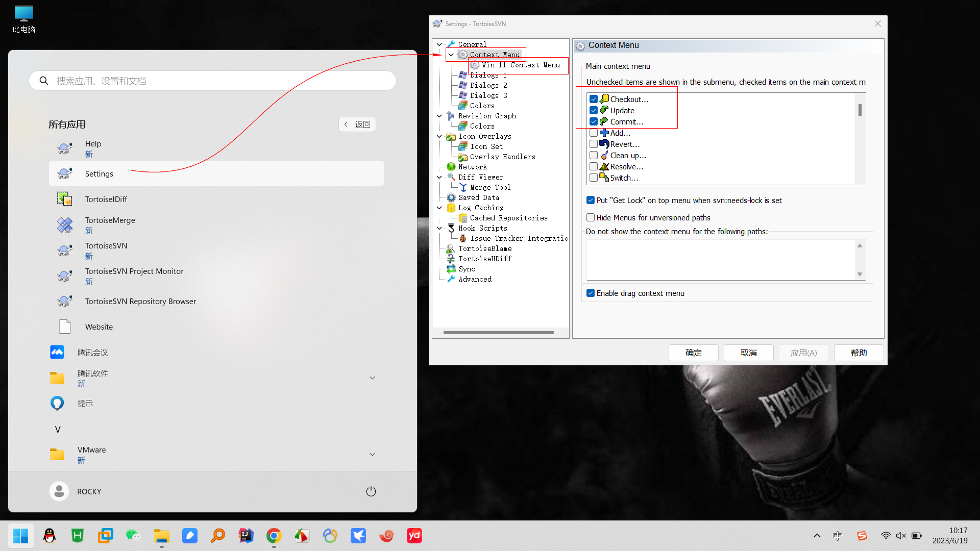The image size is (980, 551).
Task: Click the TortoiseSVN Resolve icon
Action: click(604, 166)
